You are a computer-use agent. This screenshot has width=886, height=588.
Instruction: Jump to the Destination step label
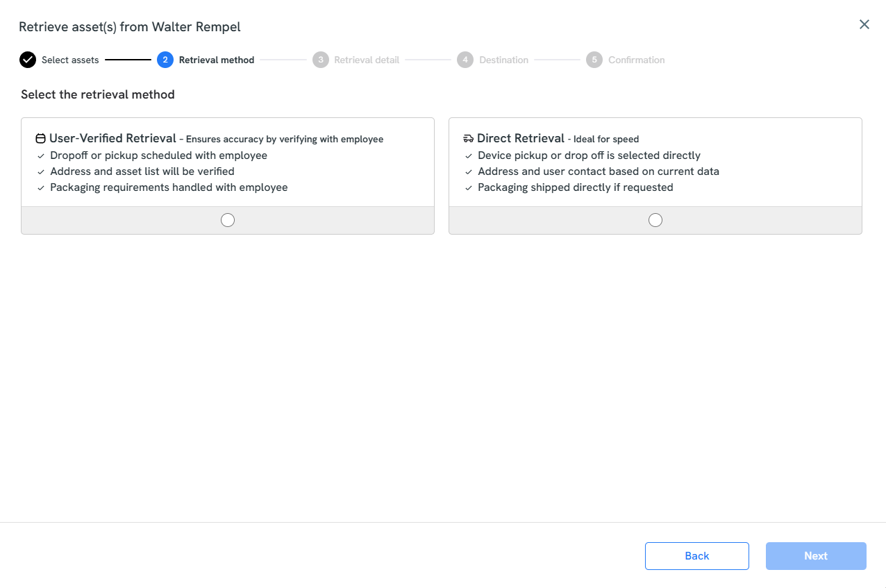[503, 60]
